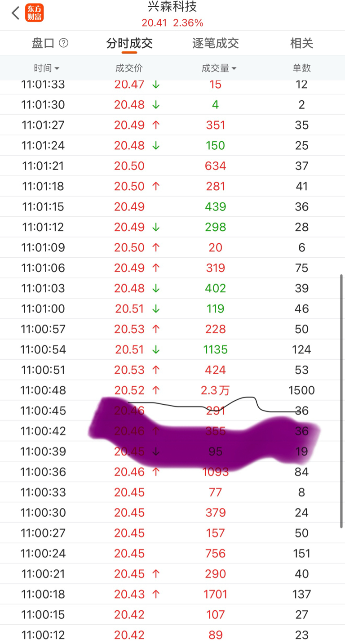Go to the 相关 tab

click(302, 43)
